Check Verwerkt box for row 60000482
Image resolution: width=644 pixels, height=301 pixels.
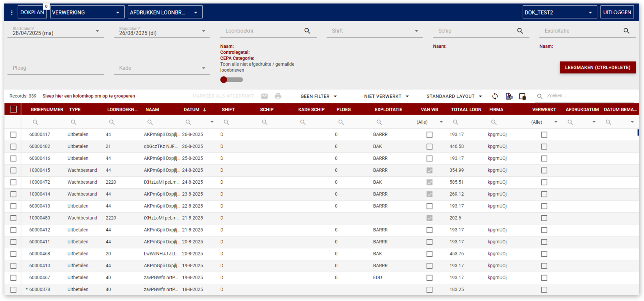pos(544,147)
